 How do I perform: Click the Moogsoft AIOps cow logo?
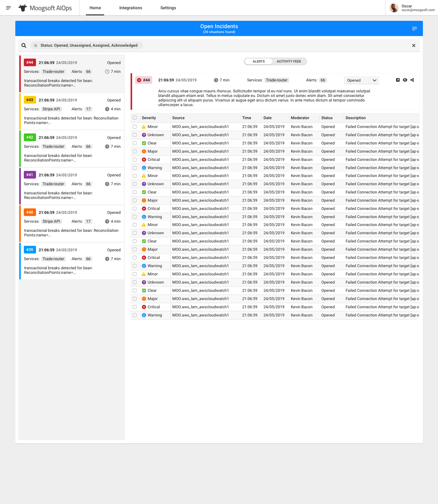(x=23, y=8)
